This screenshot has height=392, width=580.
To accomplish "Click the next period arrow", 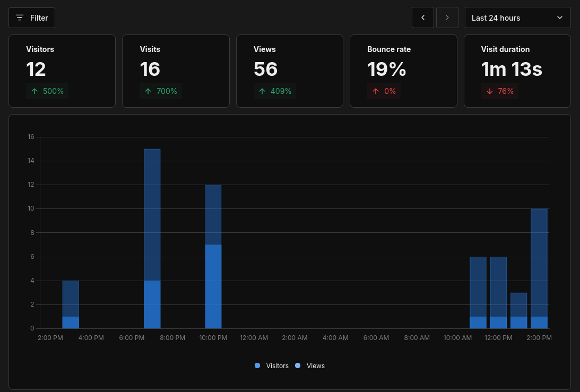I will point(447,18).
